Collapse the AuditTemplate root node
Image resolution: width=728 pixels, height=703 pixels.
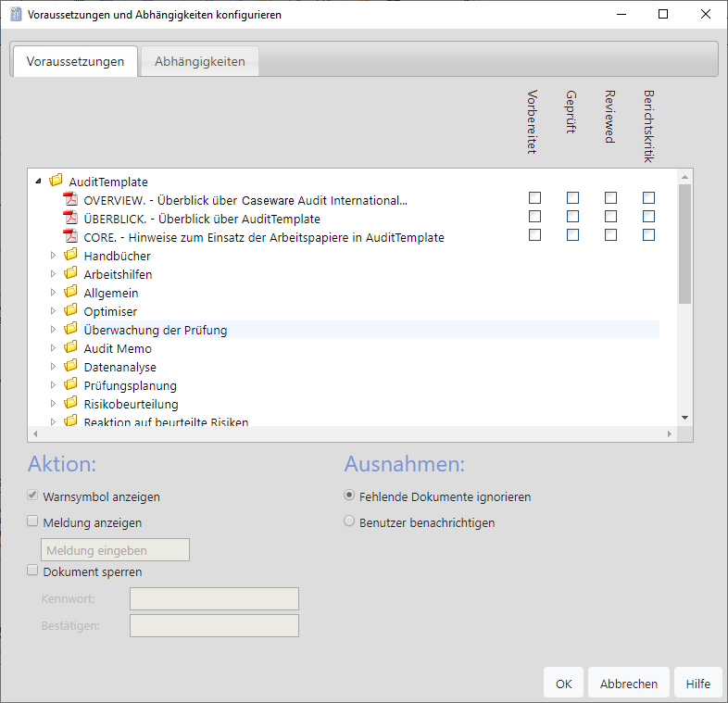[38, 182]
